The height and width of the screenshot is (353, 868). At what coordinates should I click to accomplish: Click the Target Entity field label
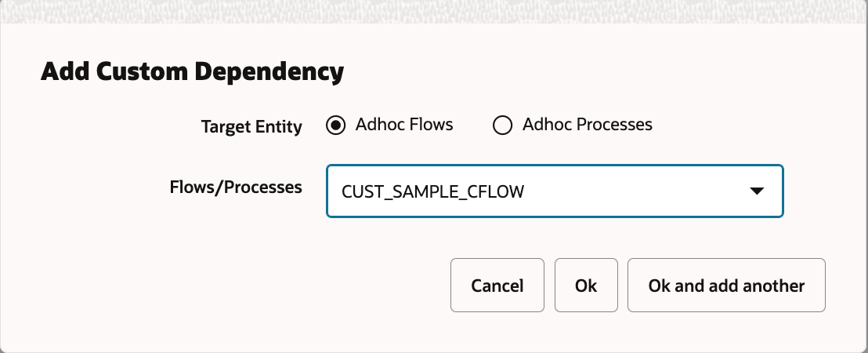pyautogui.click(x=251, y=126)
